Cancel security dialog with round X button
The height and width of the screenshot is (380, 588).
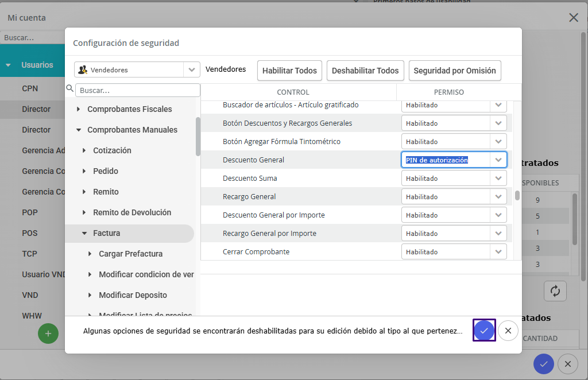pyautogui.click(x=508, y=331)
